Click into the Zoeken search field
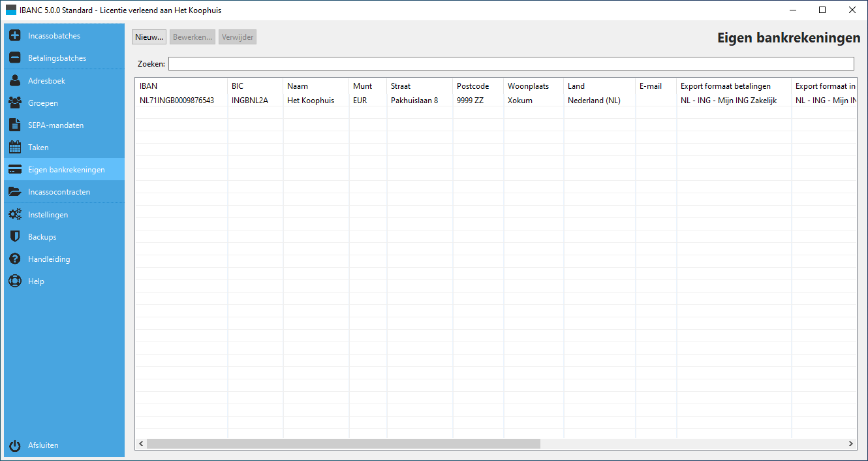 click(510, 64)
